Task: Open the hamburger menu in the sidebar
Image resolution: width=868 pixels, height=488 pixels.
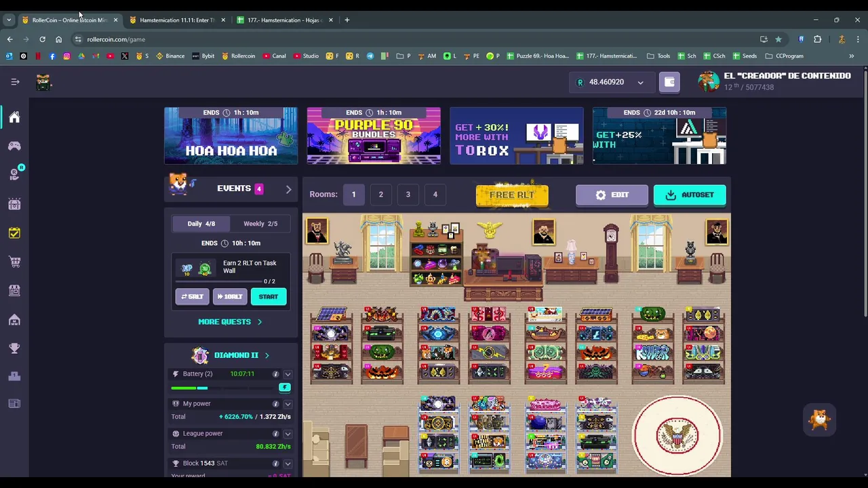Action: [x=15, y=82]
